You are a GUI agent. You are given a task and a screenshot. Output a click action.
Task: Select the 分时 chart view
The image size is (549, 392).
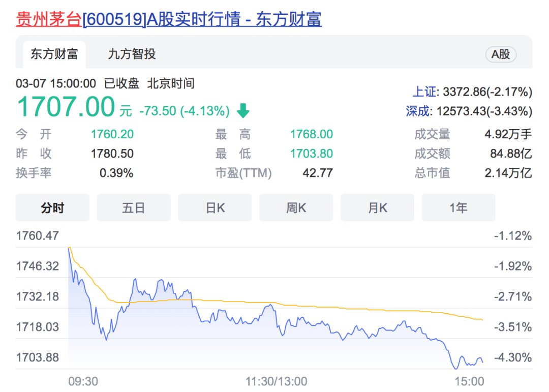pyautogui.click(x=52, y=207)
